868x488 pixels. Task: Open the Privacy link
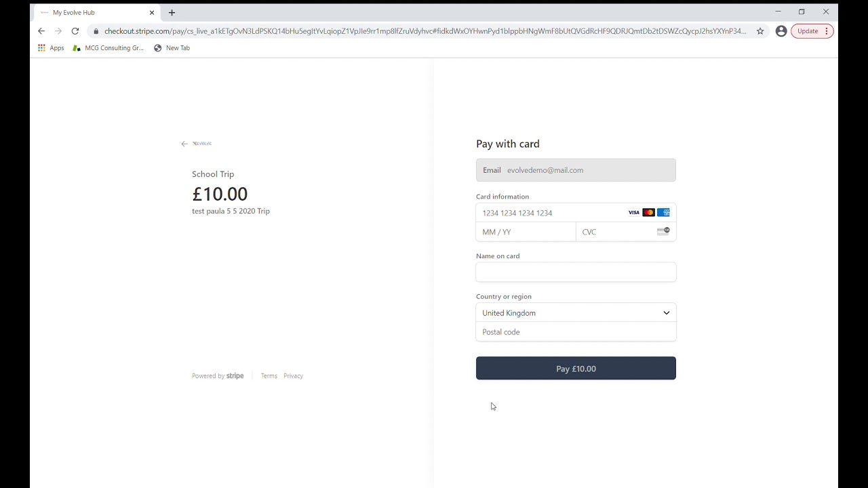(293, 376)
